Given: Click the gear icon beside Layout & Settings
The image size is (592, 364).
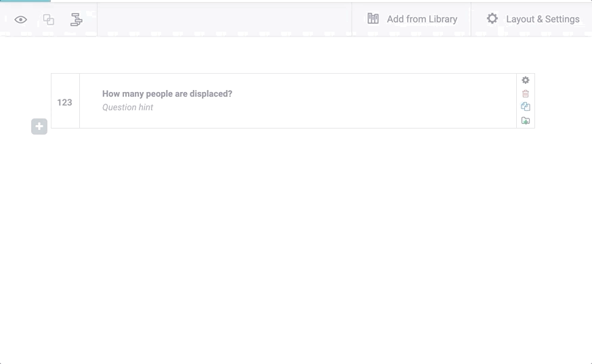Looking at the screenshot, I should pos(492,19).
